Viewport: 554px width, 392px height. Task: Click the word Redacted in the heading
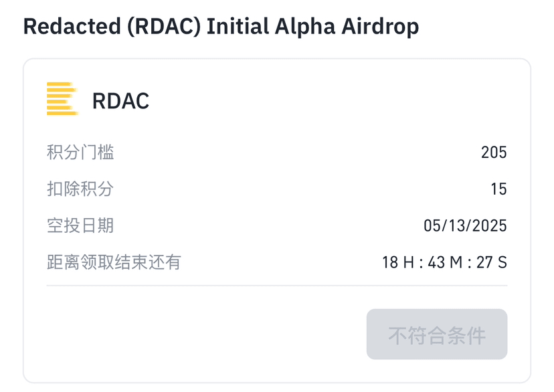click(x=72, y=27)
